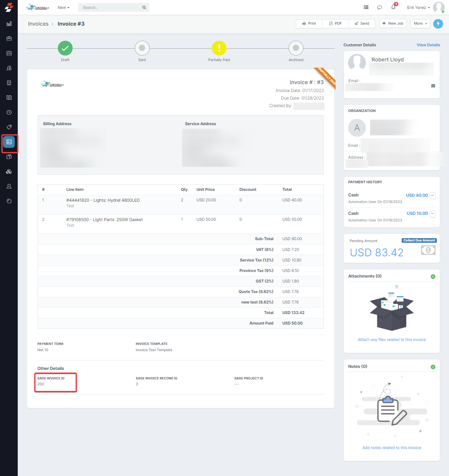Open options for the USD 10.00 cash payment

coord(433,214)
